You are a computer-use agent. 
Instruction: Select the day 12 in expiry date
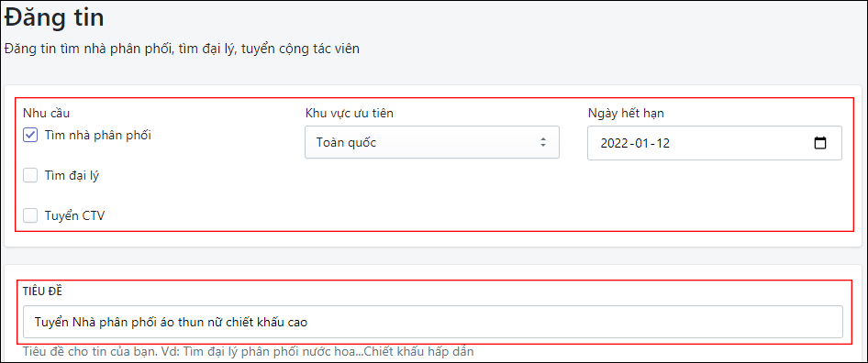coord(662,143)
